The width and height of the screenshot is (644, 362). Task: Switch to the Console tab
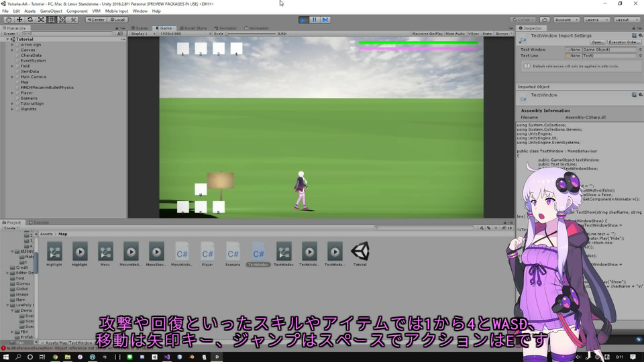[x=39, y=223]
